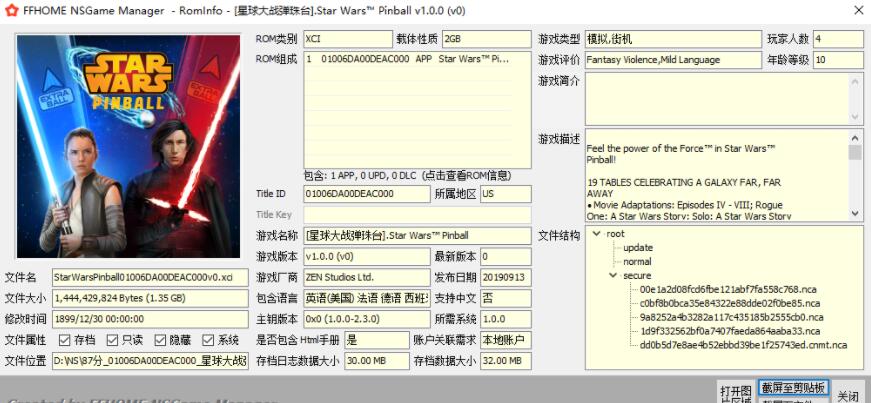871x403 pixels.
Task: Click the 游戏评价 field Fantasy Violence
Action: (673, 60)
